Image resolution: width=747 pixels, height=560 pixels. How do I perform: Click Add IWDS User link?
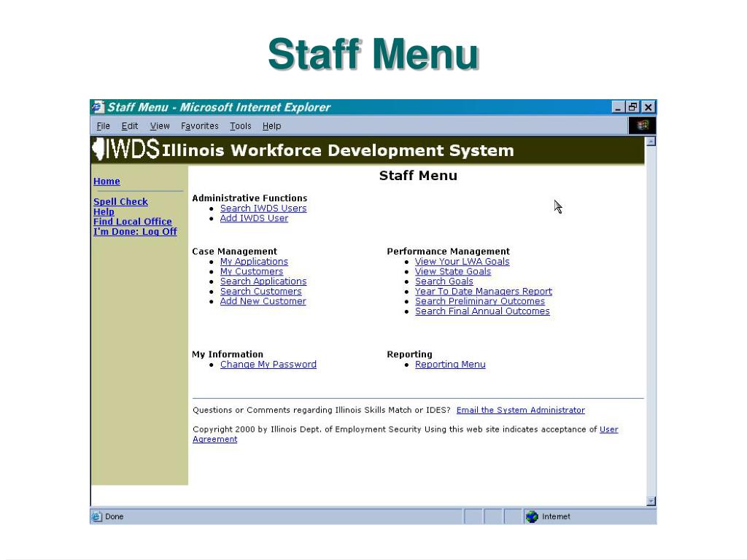coord(254,218)
